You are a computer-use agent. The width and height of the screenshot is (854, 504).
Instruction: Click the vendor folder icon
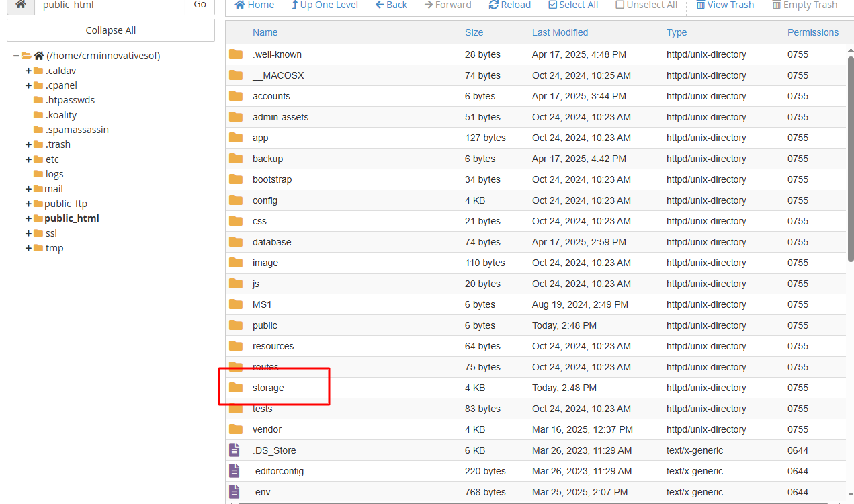pyautogui.click(x=236, y=429)
